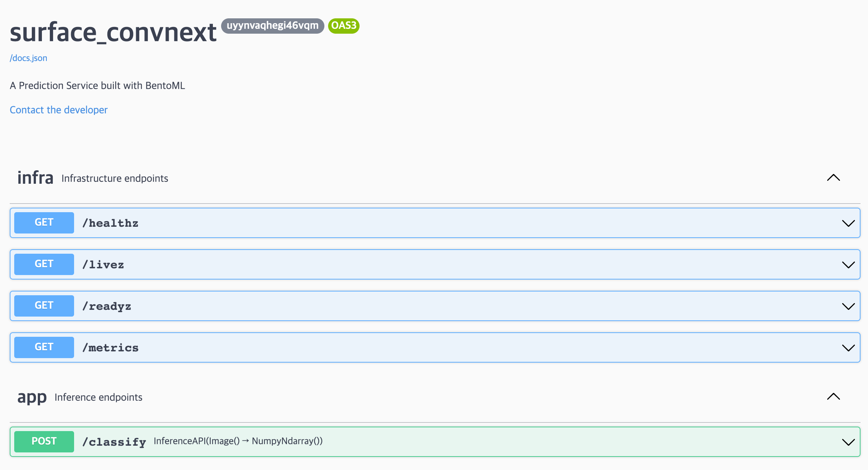Click the app tag heading
This screenshot has width=868, height=470.
[32, 397]
